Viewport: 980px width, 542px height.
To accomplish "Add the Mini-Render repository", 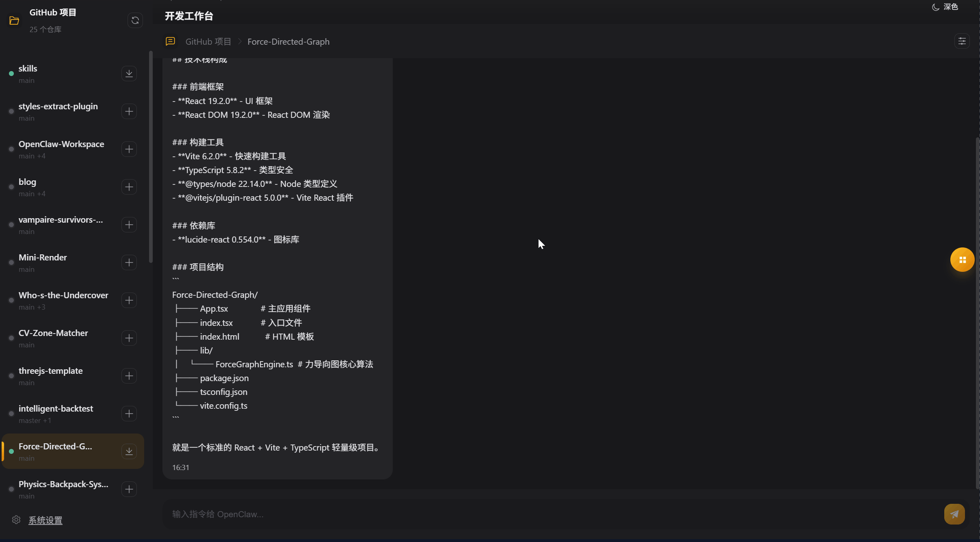I will [x=129, y=262].
